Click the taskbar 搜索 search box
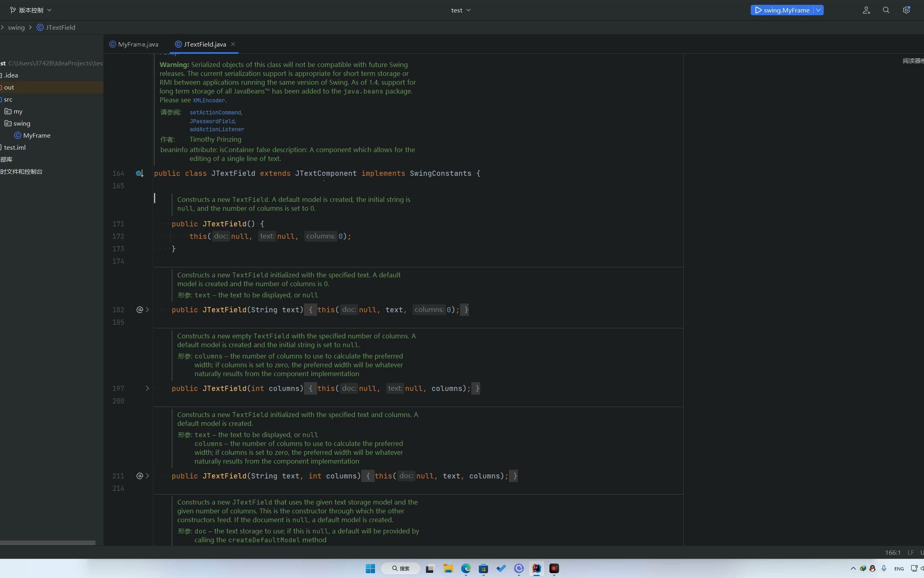Image resolution: width=924 pixels, height=578 pixels. [401, 568]
